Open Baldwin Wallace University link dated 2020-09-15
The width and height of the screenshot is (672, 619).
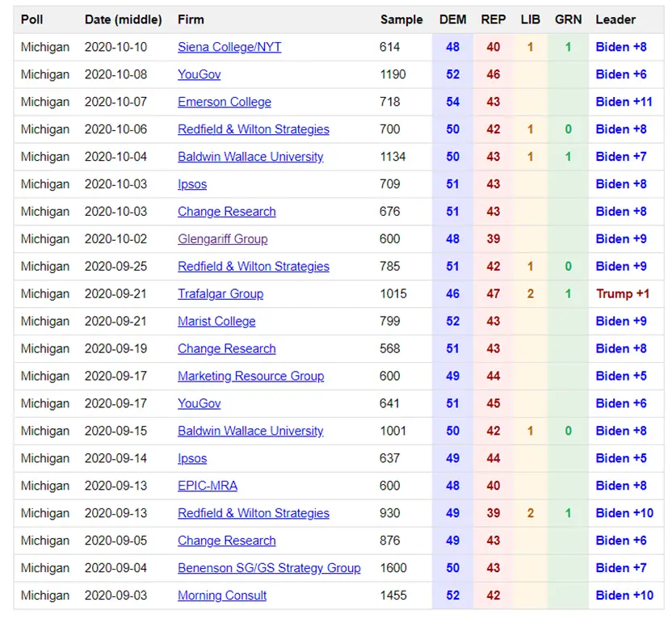click(x=250, y=432)
